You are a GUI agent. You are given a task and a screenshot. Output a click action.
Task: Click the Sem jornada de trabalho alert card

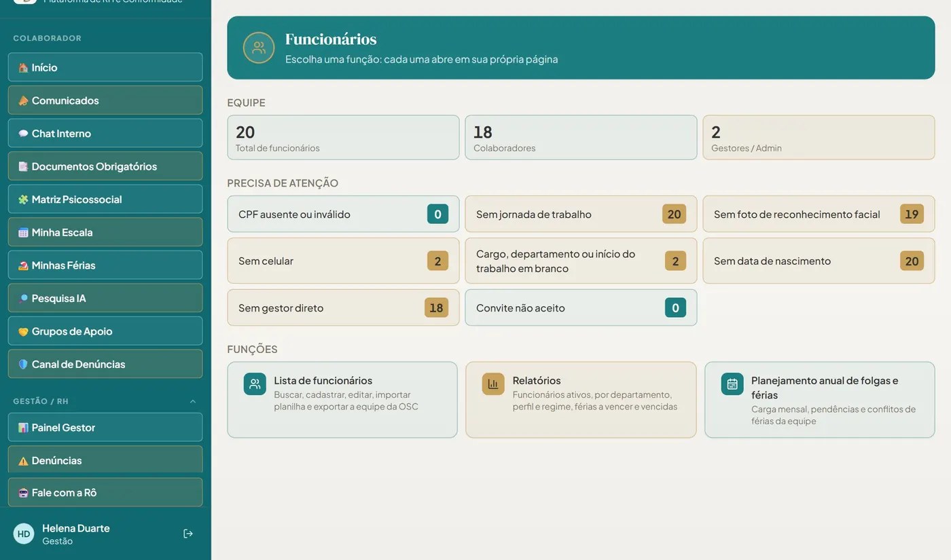click(581, 214)
